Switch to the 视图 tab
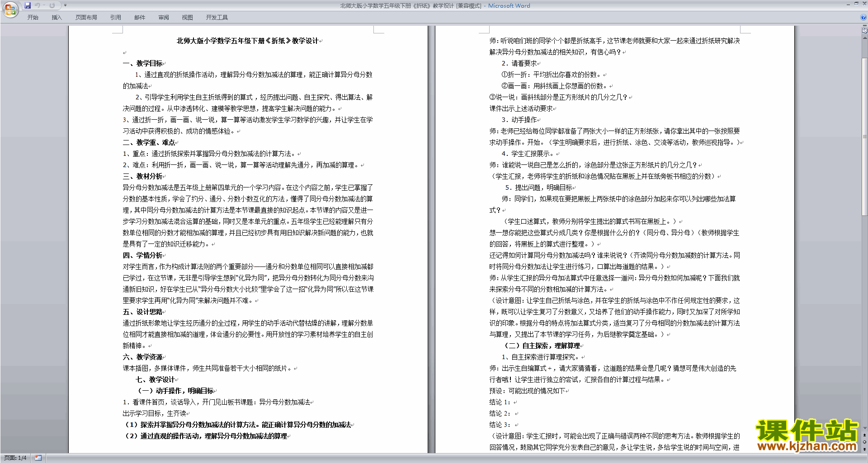This screenshot has height=463, width=868. coord(188,17)
